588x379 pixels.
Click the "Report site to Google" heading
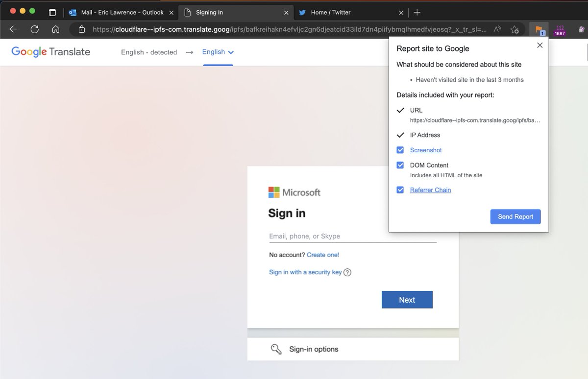pos(433,48)
